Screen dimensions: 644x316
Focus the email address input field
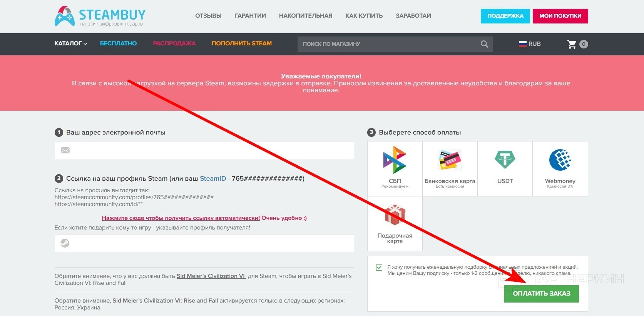[x=204, y=150]
